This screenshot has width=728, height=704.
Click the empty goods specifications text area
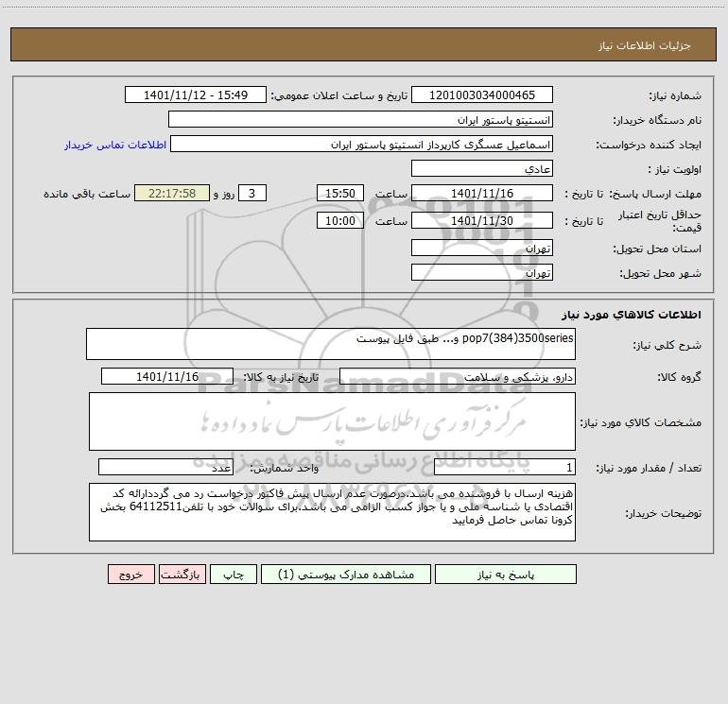point(332,421)
